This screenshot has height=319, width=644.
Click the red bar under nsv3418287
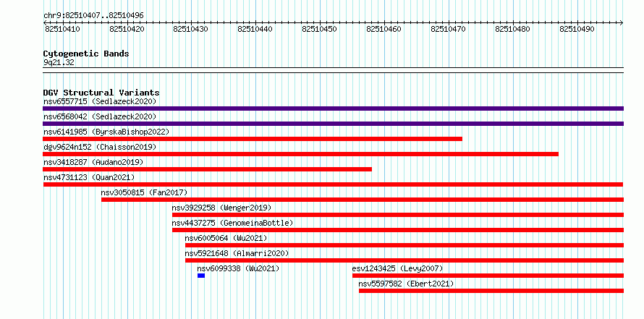208,169
